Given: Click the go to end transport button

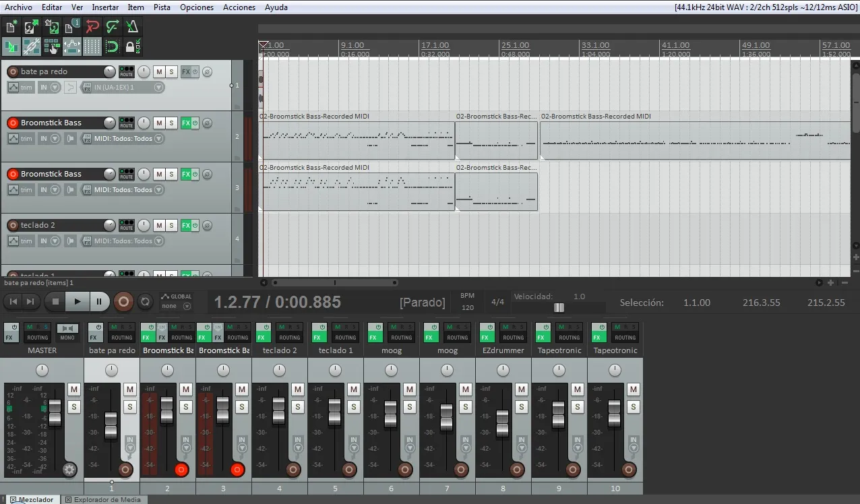Looking at the screenshot, I should 30,301.
